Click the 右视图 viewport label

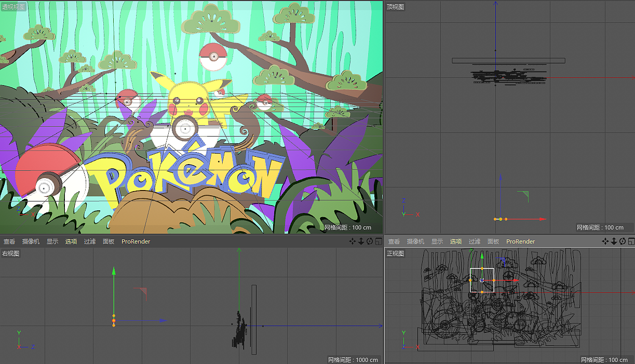pyautogui.click(x=11, y=253)
